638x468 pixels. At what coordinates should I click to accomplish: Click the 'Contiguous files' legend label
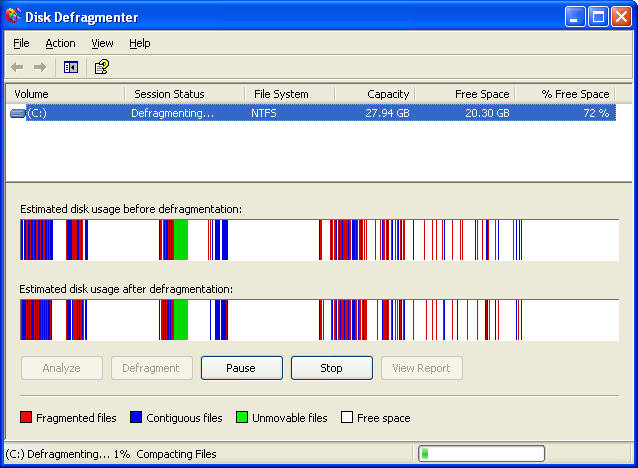click(x=184, y=418)
